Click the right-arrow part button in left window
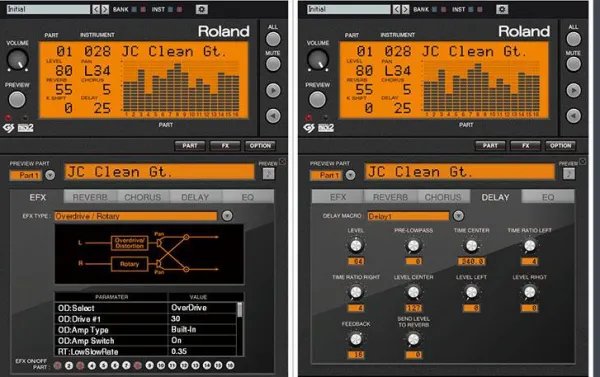This screenshot has height=377, width=600. (x=273, y=90)
